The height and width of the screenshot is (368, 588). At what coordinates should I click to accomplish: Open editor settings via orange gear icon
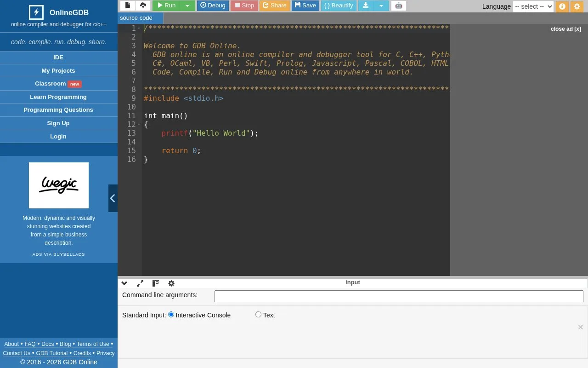tap(577, 6)
